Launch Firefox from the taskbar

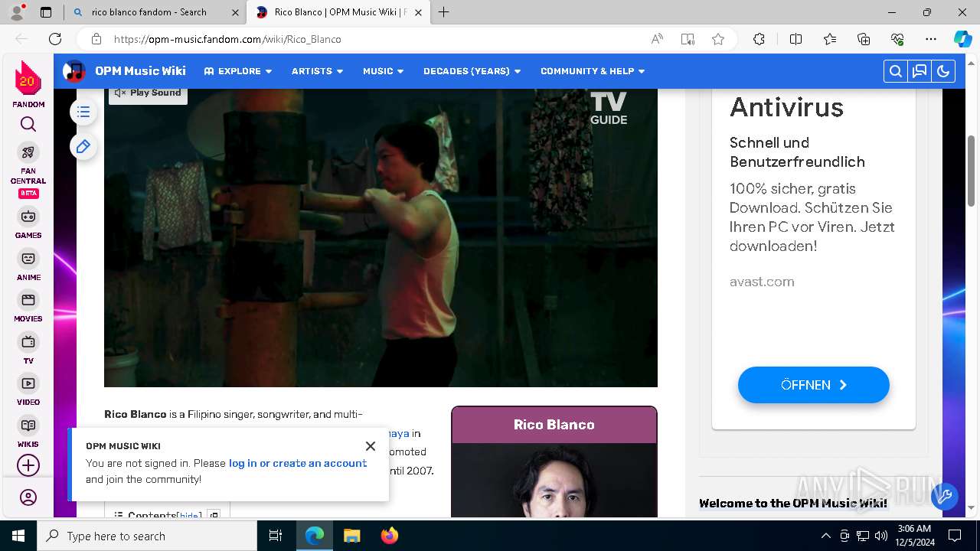click(389, 536)
